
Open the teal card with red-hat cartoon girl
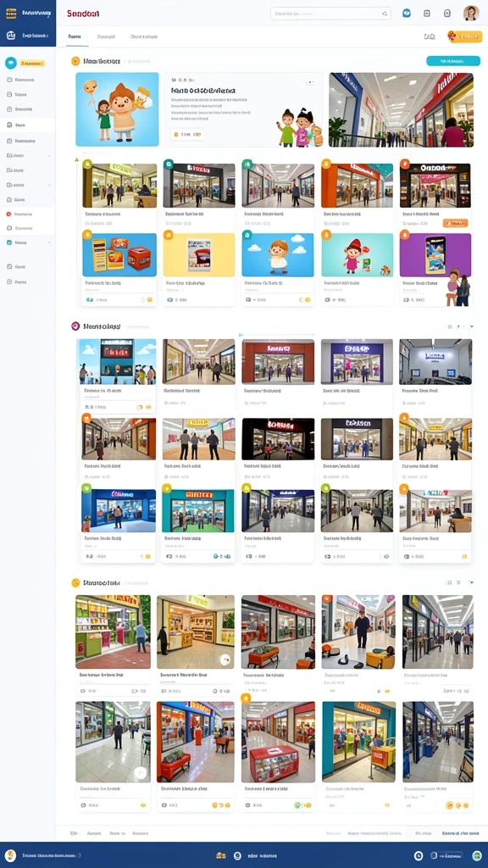(357, 254)
